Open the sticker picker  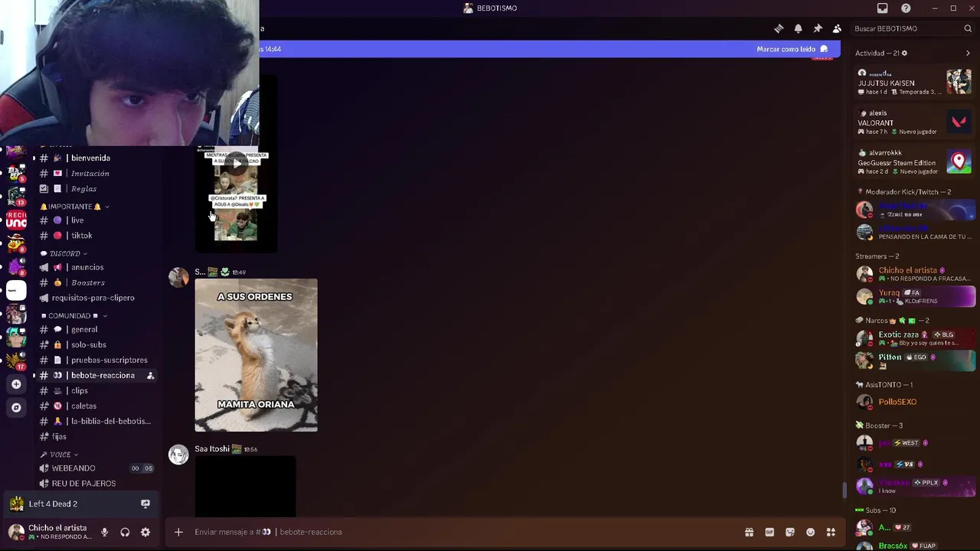click(x=790, y=532)
